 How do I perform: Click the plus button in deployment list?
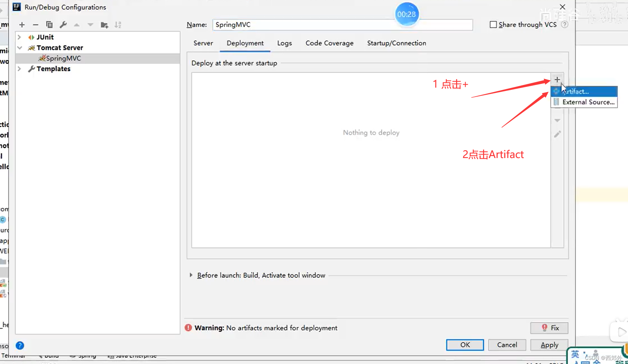coord(557,79)
